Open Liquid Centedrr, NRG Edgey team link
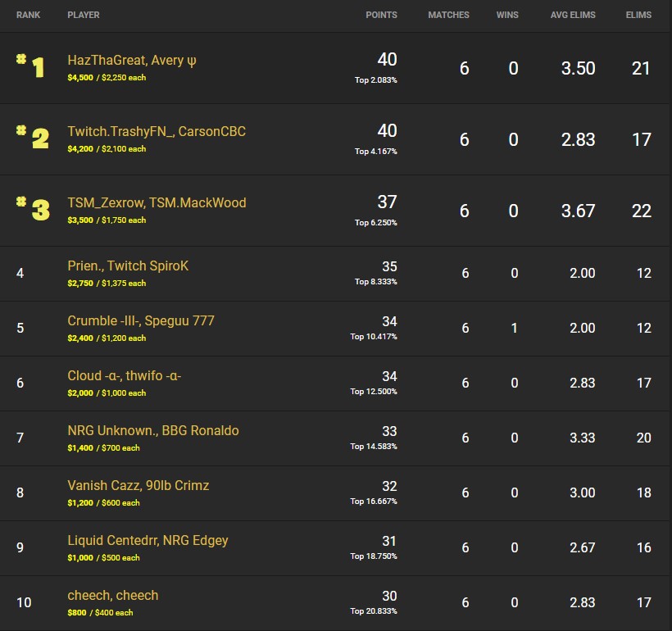The width and height of the screenshot is (672, 631). coord(148,541)
